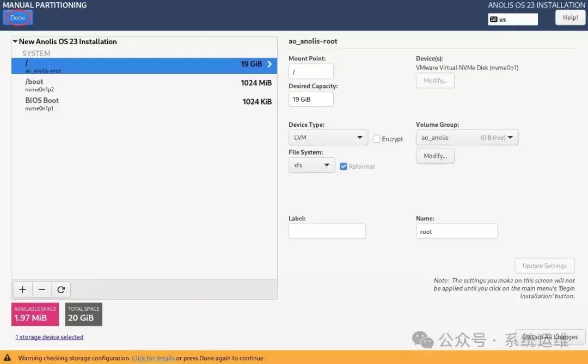Enable the Encrypt checkbox
Image resolution: width=588 pixels, height=364 pixels.
tap(377, 139)
